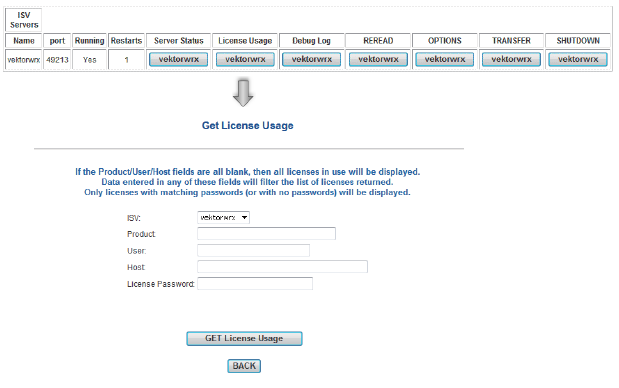Click the Product label
This screenshot has width=619, height=388.
click(141, 234)
